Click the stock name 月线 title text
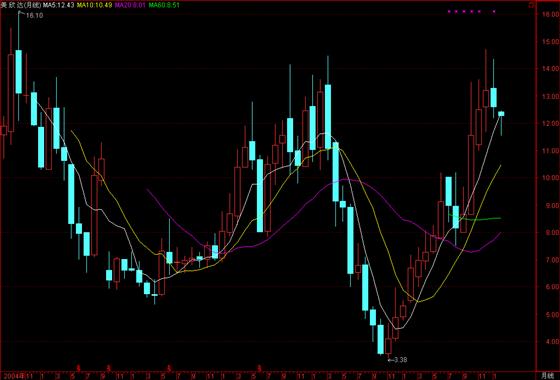Image resolution: width=560 pixels, height=380 pixels. pyautogui.click(x=21, y=5)
